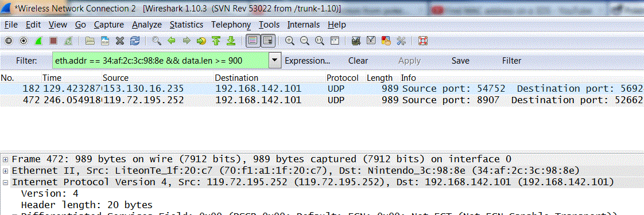Screen dimensions: 644x215
Task: Open a capture file icon
Action: pyautogui.click(x=90, y=41)
